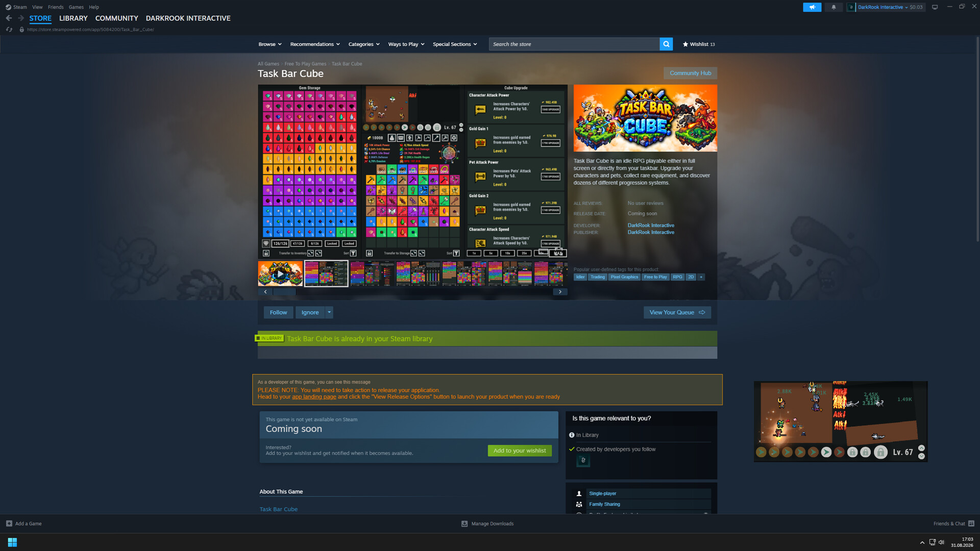Image resolution: width=980 pixels, height=551 pixels.
Task: Open Manage Downloads
Action: pyautogui.click(x=487, y=524)
